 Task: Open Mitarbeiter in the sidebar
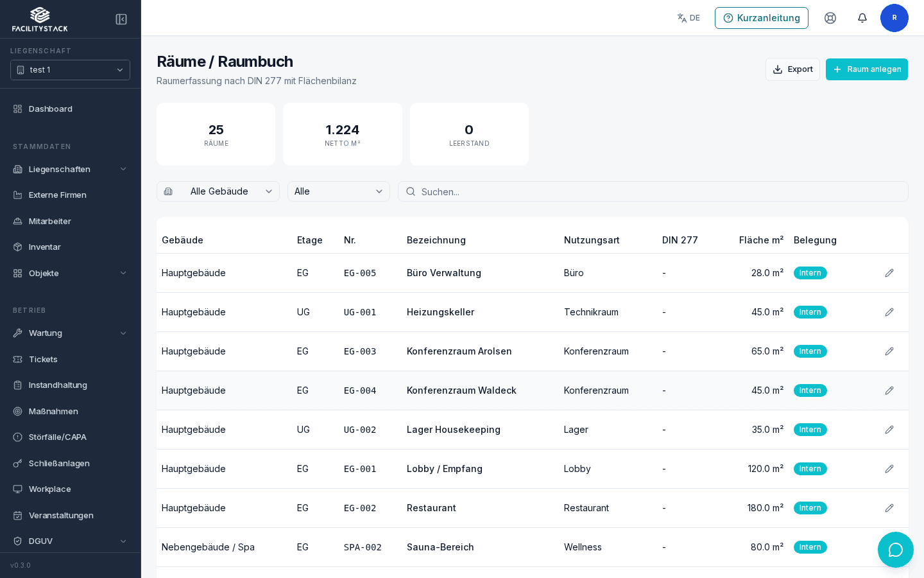click(71, 221)
